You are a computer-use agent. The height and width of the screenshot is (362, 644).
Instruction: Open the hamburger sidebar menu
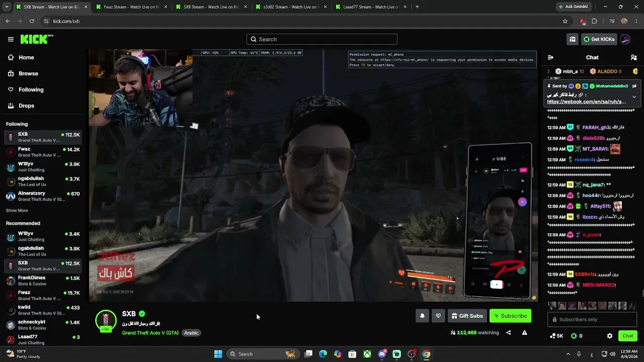11,39
